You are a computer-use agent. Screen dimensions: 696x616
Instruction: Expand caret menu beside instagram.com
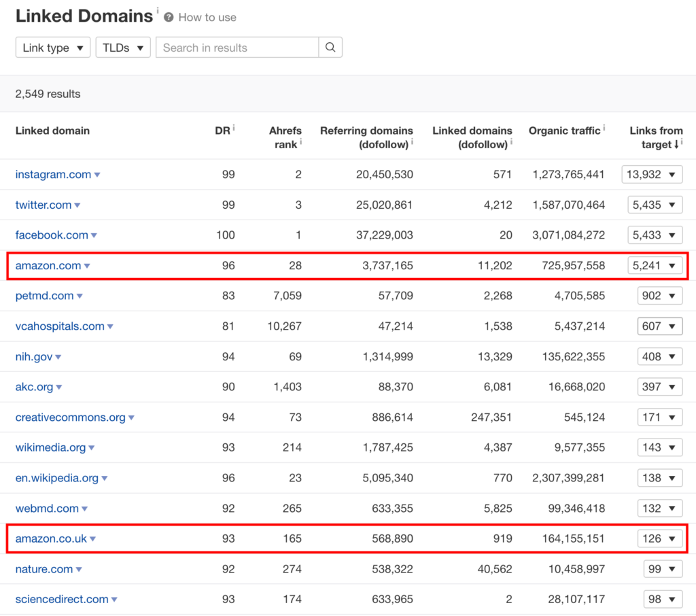pos(97,175)
